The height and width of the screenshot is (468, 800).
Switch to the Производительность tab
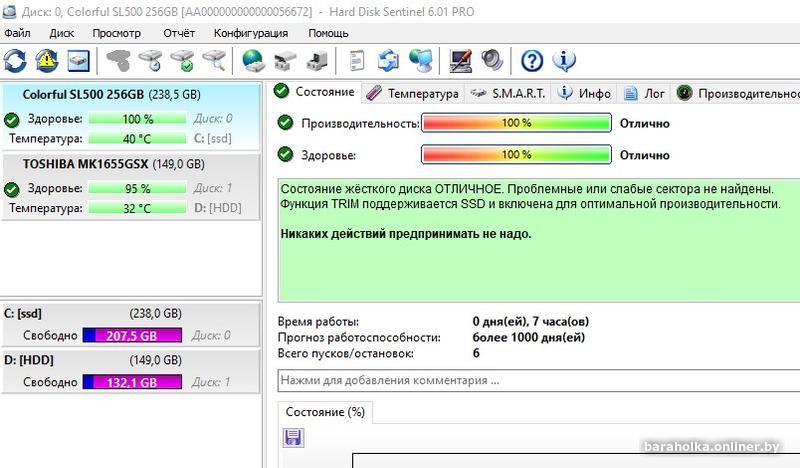(736, 93)
